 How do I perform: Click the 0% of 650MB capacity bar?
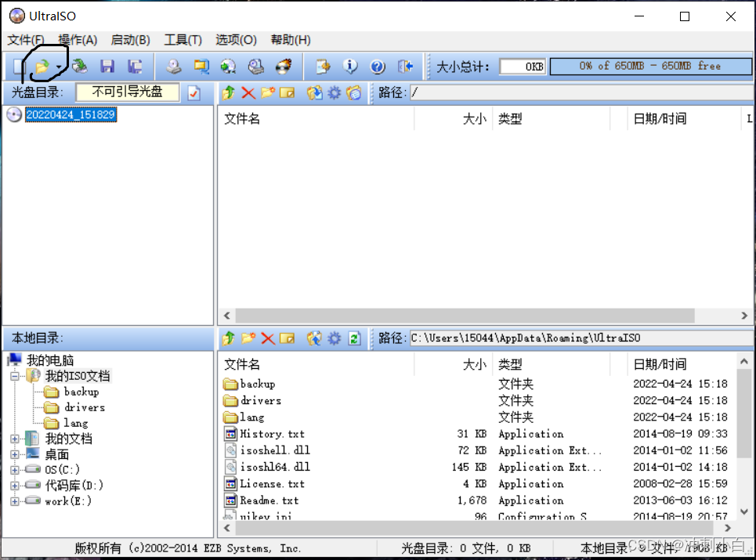pyautogui.click(x=650, y=66)
